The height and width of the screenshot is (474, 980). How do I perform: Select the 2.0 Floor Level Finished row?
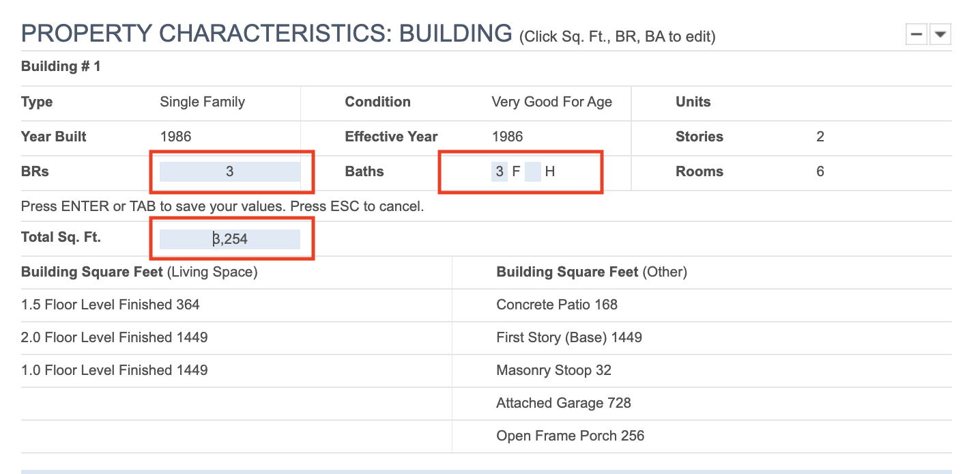[x=115, y=337]
